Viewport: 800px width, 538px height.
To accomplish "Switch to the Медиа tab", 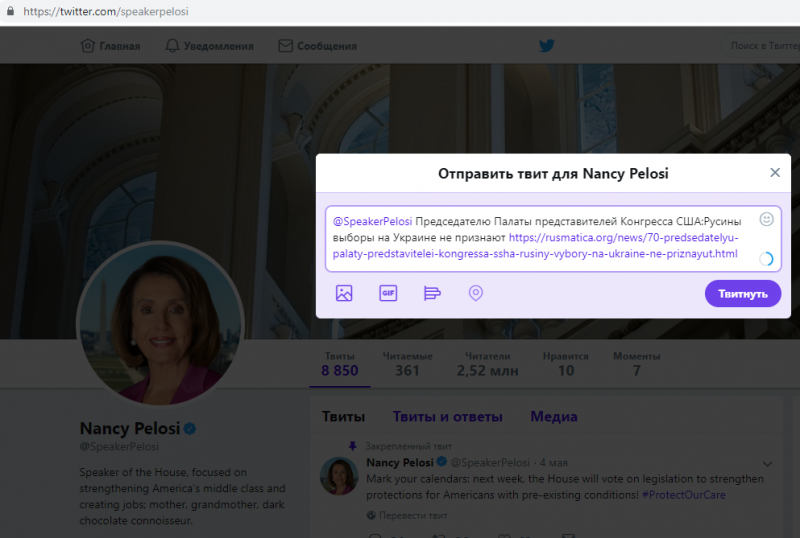I will click(x=554, y=417).
